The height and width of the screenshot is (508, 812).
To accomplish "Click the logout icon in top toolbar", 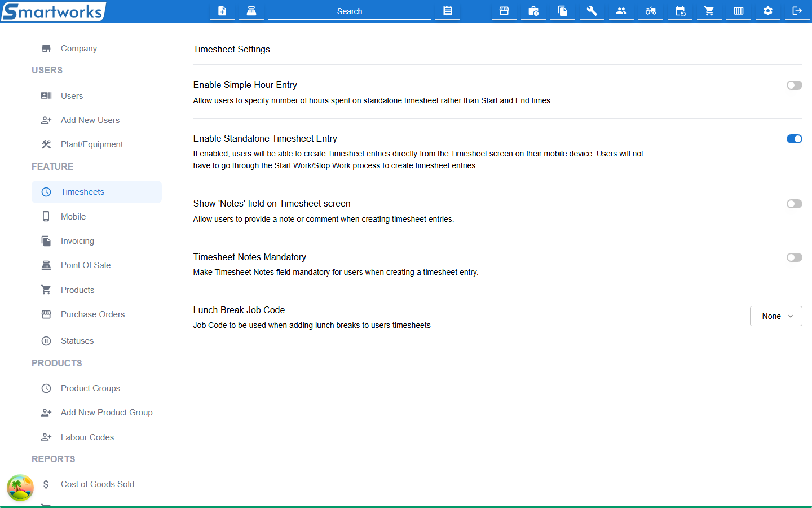I will 797,11.
